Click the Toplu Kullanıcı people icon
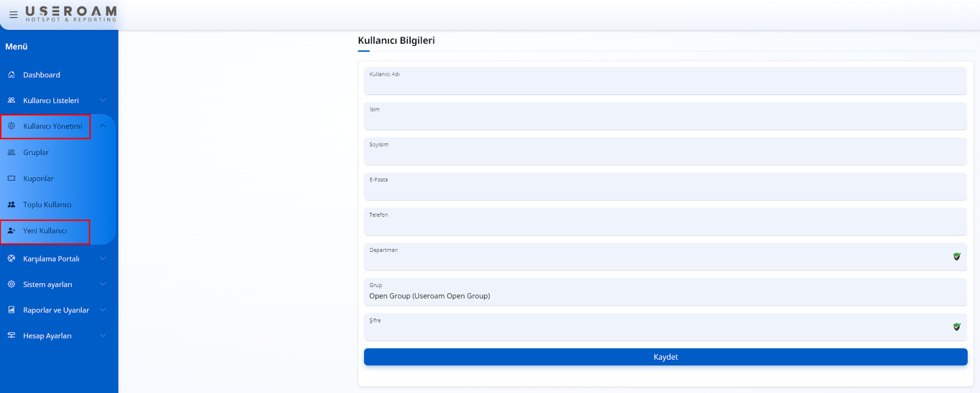This screenshot has height=393, width=980. 12,205
